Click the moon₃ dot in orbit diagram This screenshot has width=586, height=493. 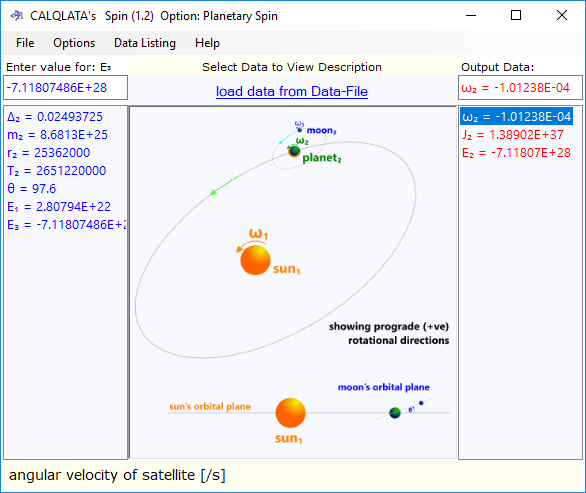[x=299, y=130]
